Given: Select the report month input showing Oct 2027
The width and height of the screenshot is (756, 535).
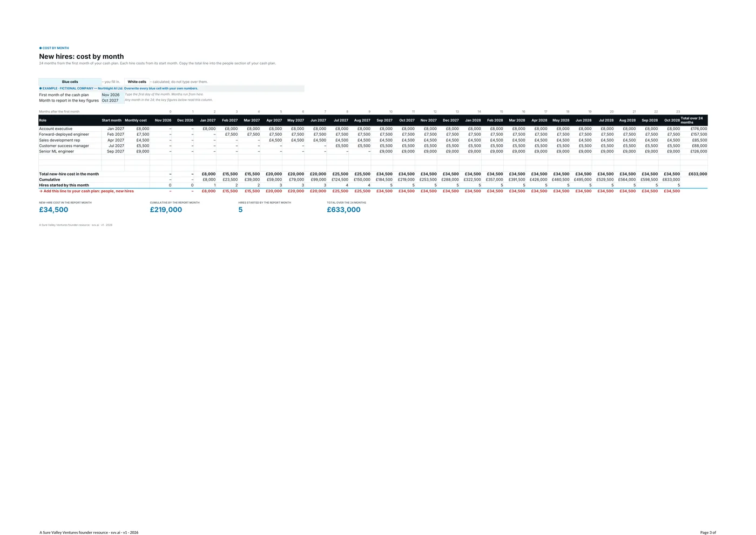Looking at the screenshot, I should (112, 101).
